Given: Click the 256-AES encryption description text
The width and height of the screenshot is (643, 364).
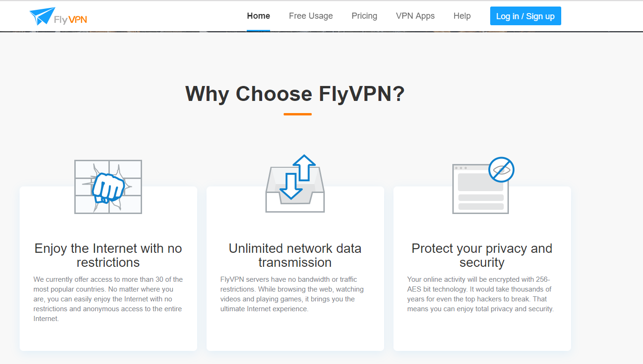Looking at the screenshot, I should [480, 294].
